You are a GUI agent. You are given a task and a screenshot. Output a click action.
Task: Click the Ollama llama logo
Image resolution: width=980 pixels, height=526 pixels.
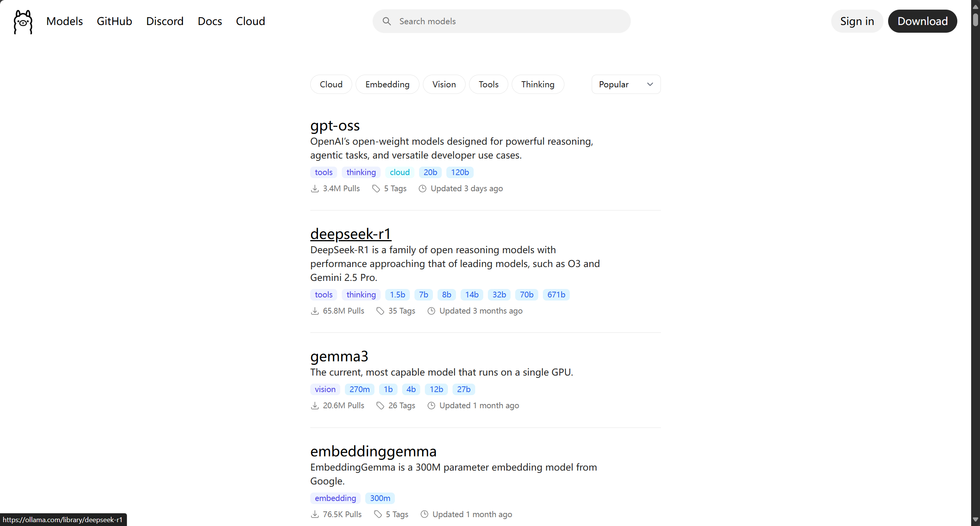[x=23, y=22]
